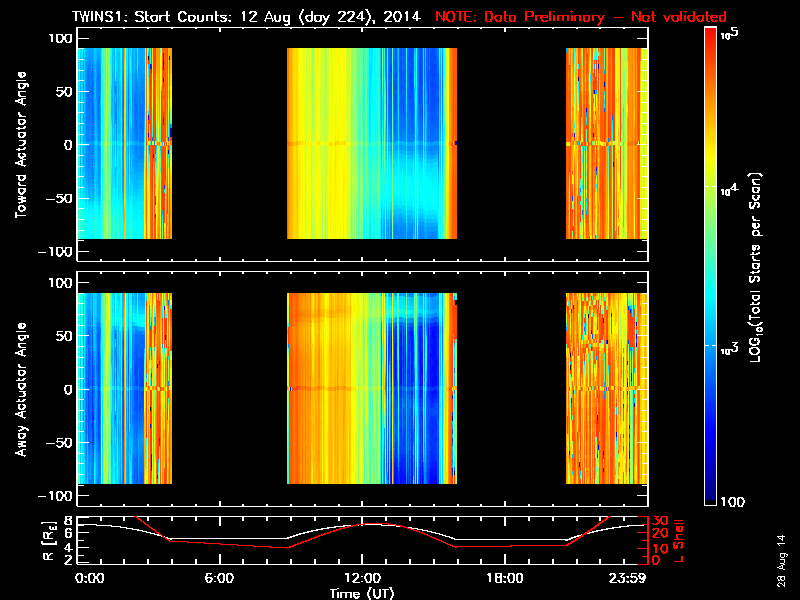The width and height of the screenshot is (800, 600).
Task: Select the red "NOTE: Data Preliminary" warning text
Action: 519,17
